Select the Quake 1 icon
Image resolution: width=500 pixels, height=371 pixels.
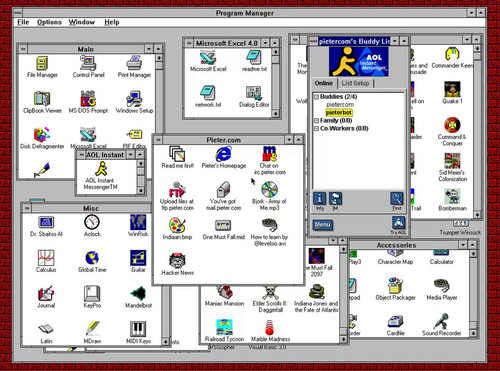click(452, 93)
